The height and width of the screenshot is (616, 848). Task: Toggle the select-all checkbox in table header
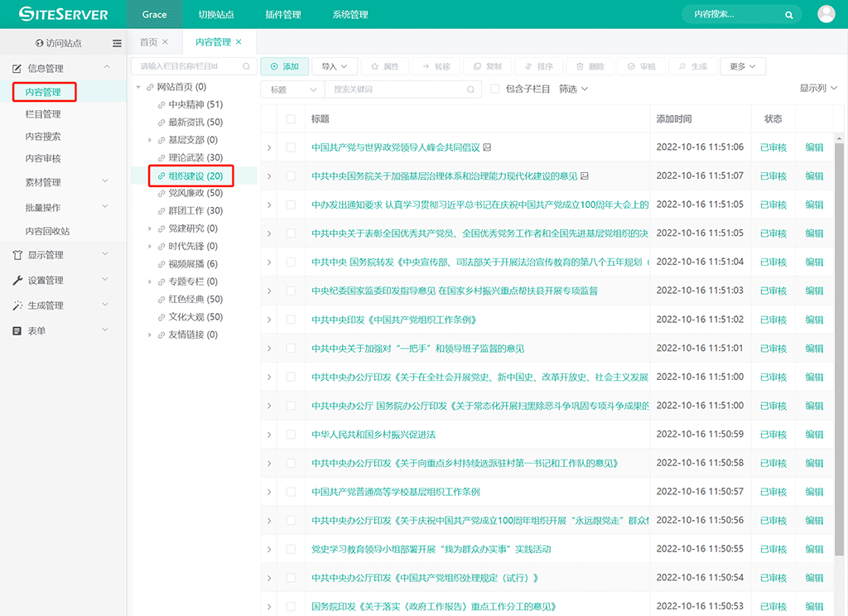point(291,119)
